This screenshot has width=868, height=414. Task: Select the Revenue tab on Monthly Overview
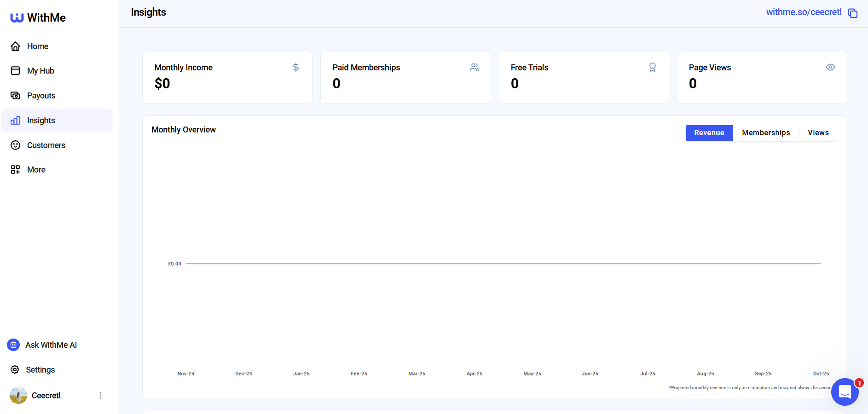click(709, 132)
